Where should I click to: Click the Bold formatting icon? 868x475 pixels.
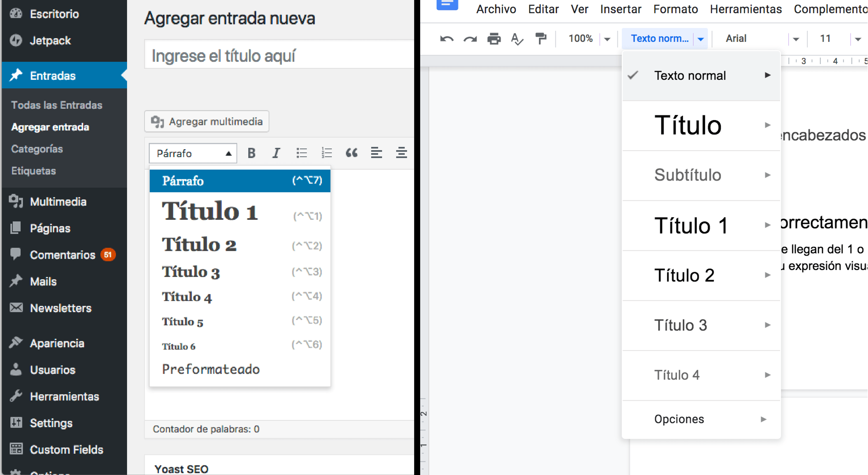coord(251,153)
